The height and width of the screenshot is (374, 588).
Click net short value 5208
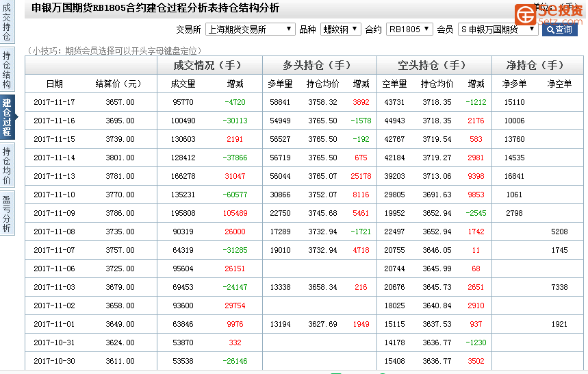(559, 232)
